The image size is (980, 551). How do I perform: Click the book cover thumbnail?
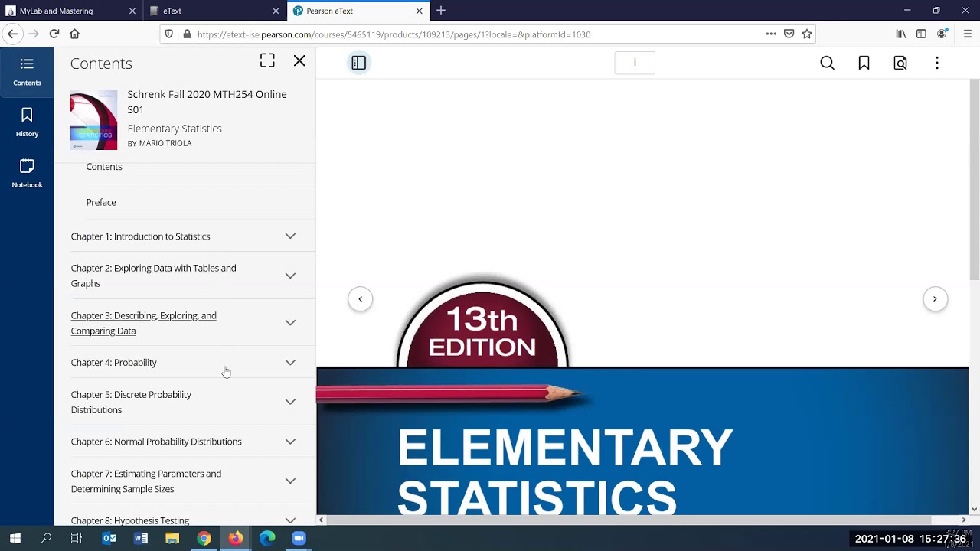point(94,120)
